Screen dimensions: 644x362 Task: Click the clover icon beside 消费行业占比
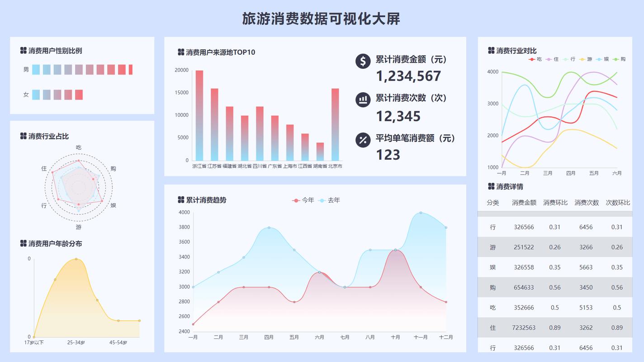tap(24, 136)
